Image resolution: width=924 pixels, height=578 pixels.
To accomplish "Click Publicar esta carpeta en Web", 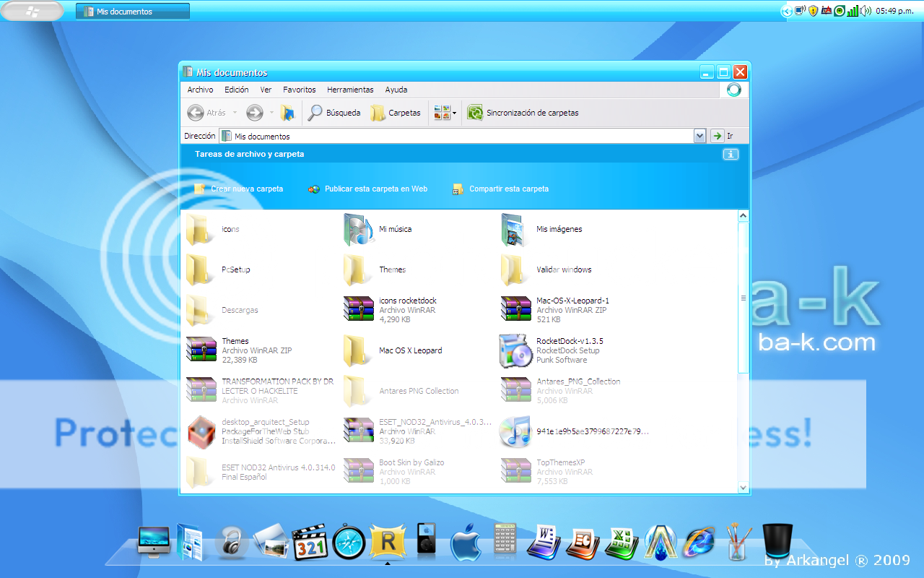I will point(367,189).
